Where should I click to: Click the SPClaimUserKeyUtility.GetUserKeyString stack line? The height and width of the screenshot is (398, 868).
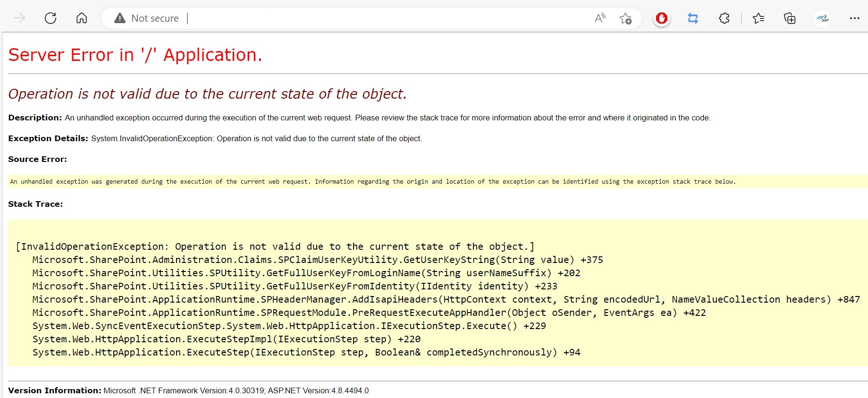[x=318, y=260]
